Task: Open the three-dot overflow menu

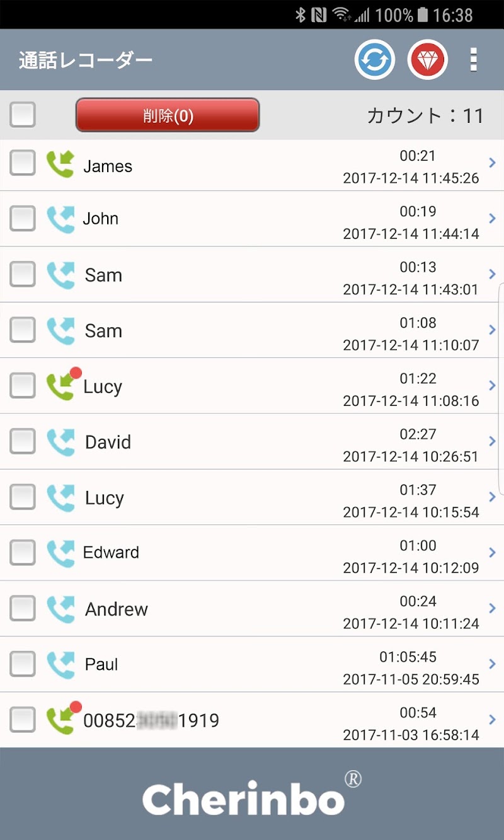Action: coord(474,60)
